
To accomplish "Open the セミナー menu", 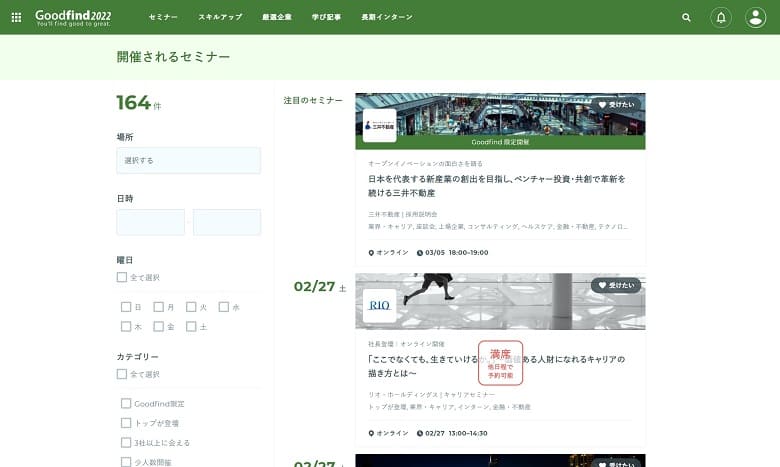I will (163, 17).
